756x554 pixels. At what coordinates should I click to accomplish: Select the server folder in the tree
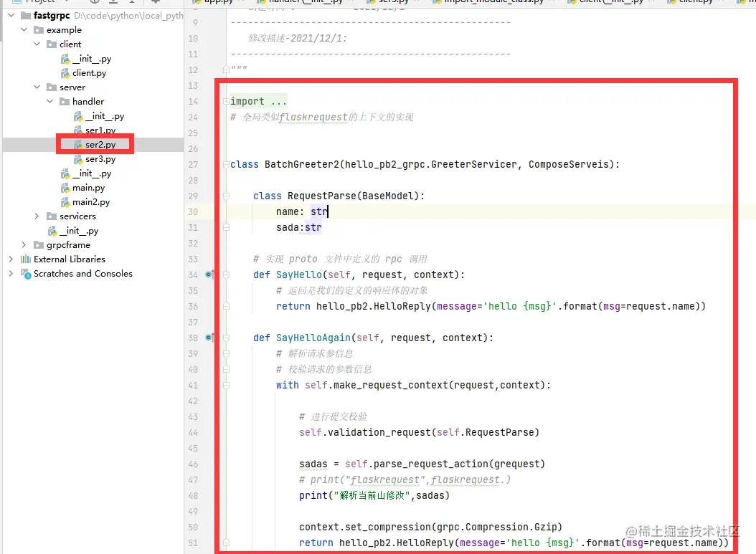coord(72,87)
